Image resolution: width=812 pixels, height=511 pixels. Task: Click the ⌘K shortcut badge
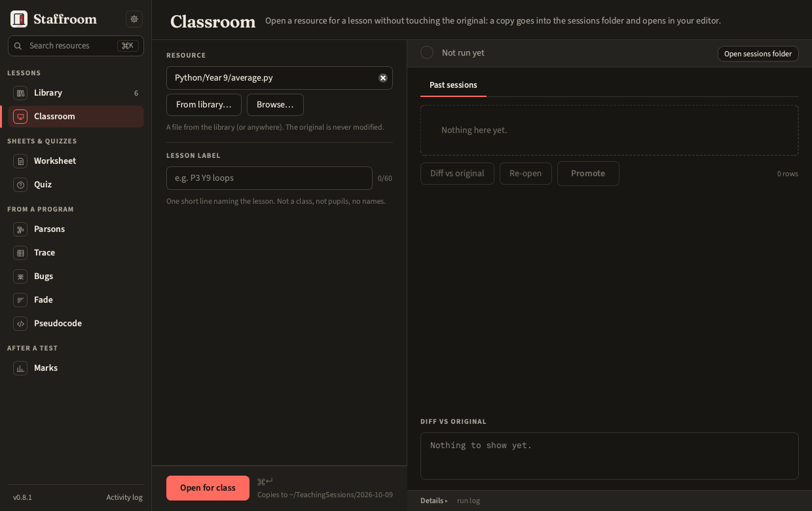(128, 46)
